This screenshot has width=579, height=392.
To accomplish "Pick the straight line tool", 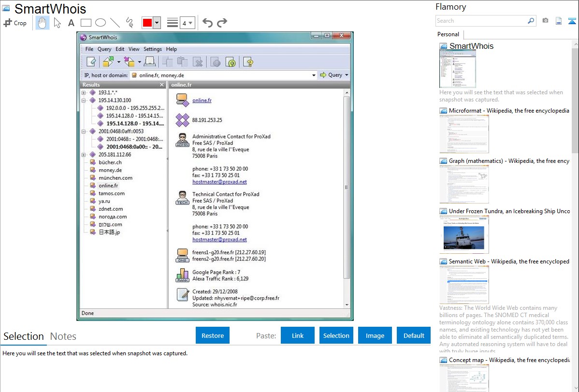I will (x=115, y=23).
